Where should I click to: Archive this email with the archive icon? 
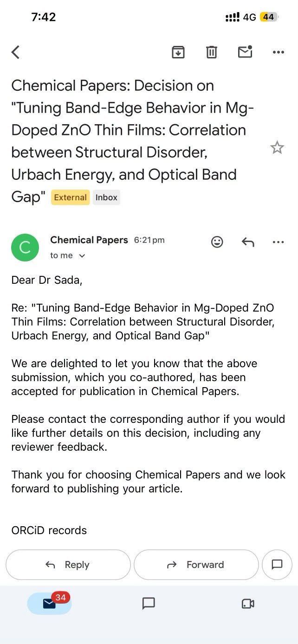coord(178,52)
